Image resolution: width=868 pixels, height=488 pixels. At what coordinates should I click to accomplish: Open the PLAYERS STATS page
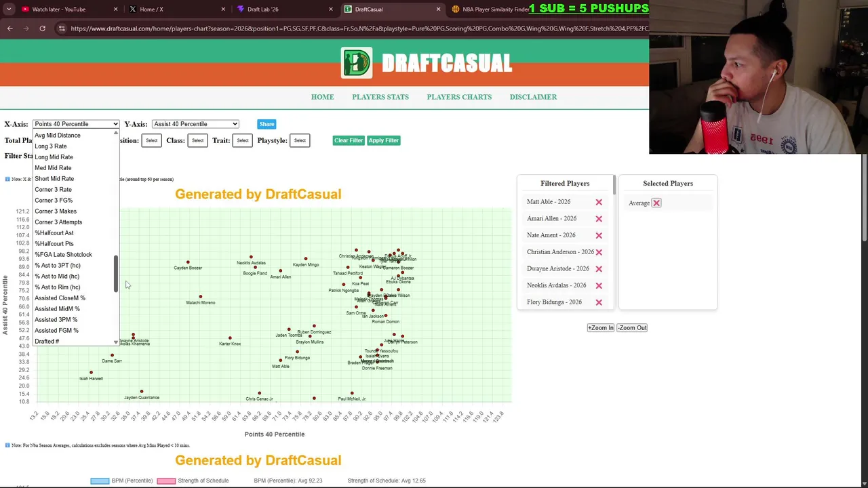click(380, 97)
